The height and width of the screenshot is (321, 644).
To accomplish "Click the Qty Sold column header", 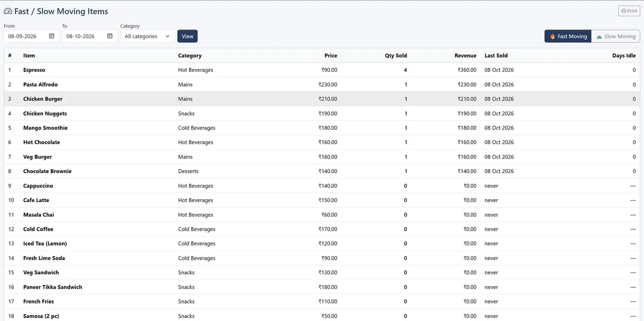I will pos(396,55).
